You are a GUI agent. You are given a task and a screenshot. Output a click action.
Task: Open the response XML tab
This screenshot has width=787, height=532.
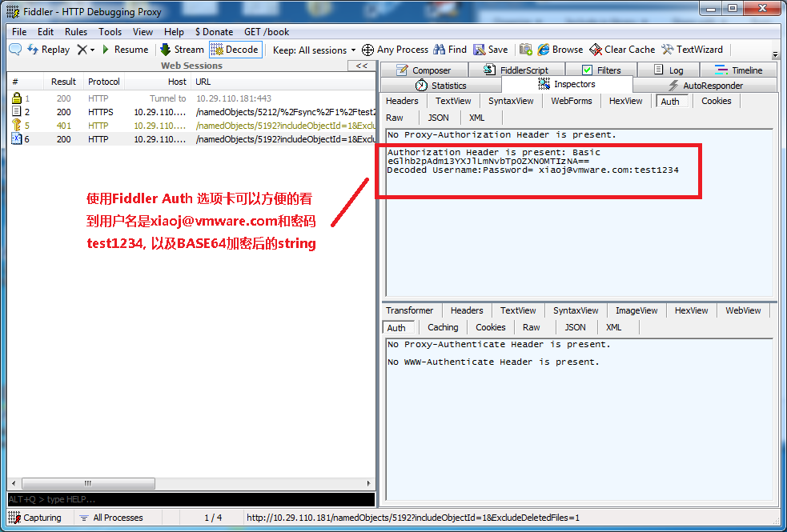tap(613, 327)
